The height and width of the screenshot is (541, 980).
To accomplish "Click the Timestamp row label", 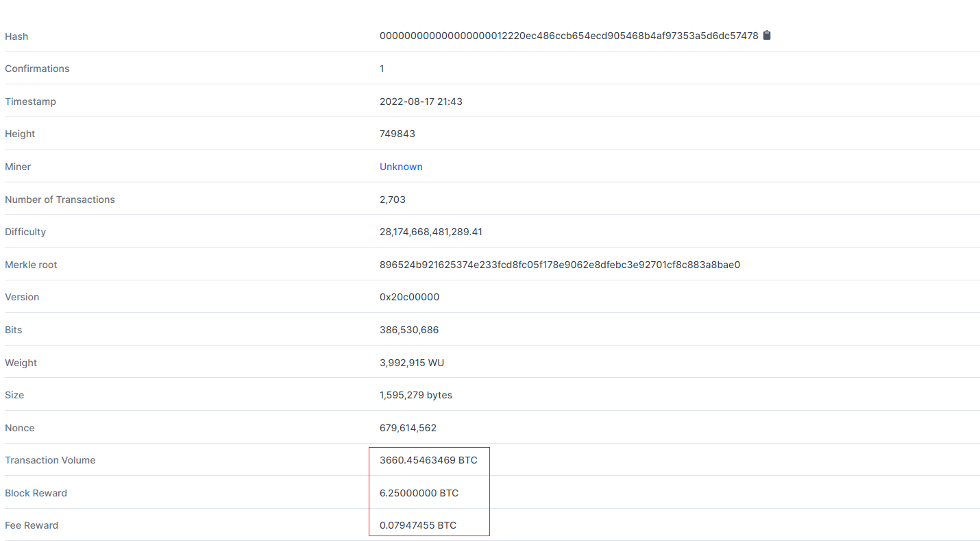I will coord(31,101).
